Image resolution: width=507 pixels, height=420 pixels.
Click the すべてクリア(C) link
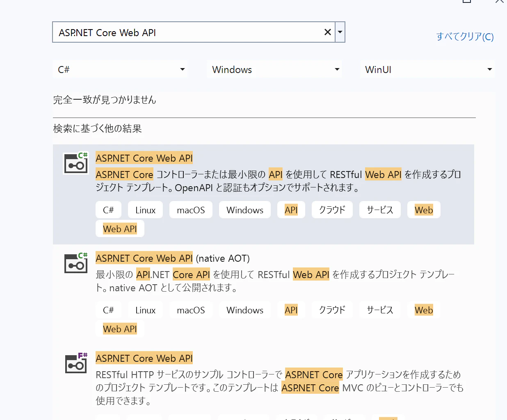coord(465,37)
